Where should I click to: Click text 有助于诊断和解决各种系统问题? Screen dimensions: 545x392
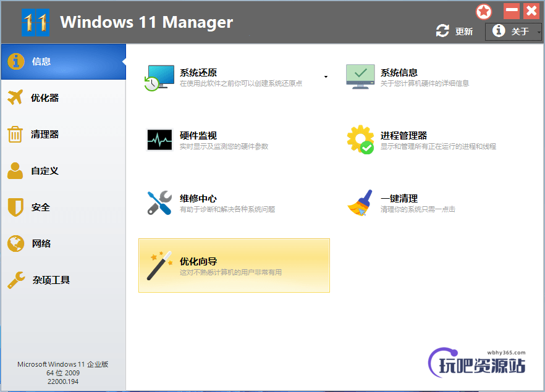227,209
